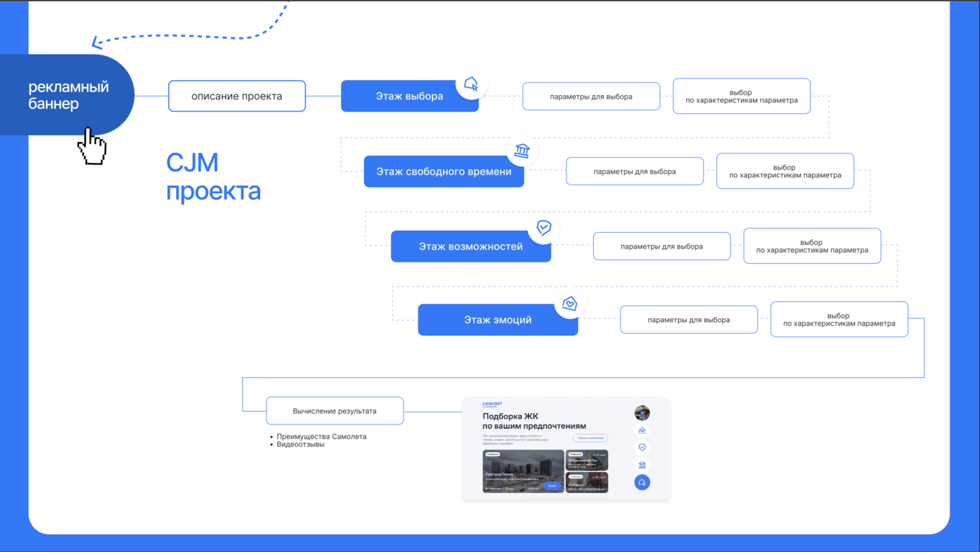This screenshot has width=980, height=552.
Task: Click the "Вычисление результата" box
Action: click(334, 410)
